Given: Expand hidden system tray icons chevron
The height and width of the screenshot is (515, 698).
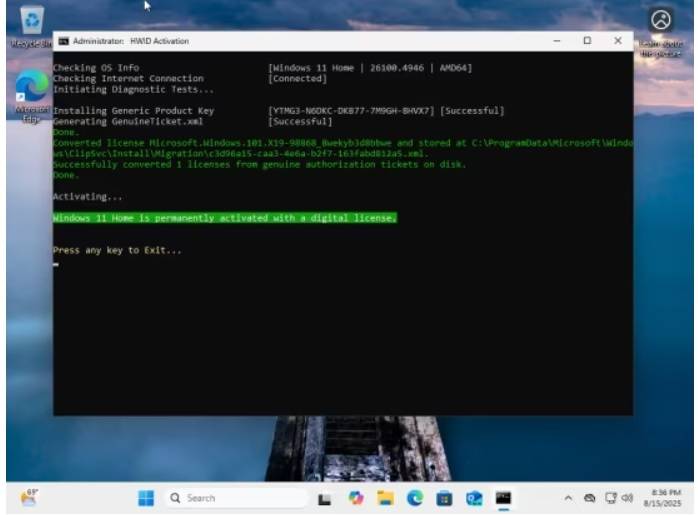Looking at the screenshot, I should click(x=568, y=498).
